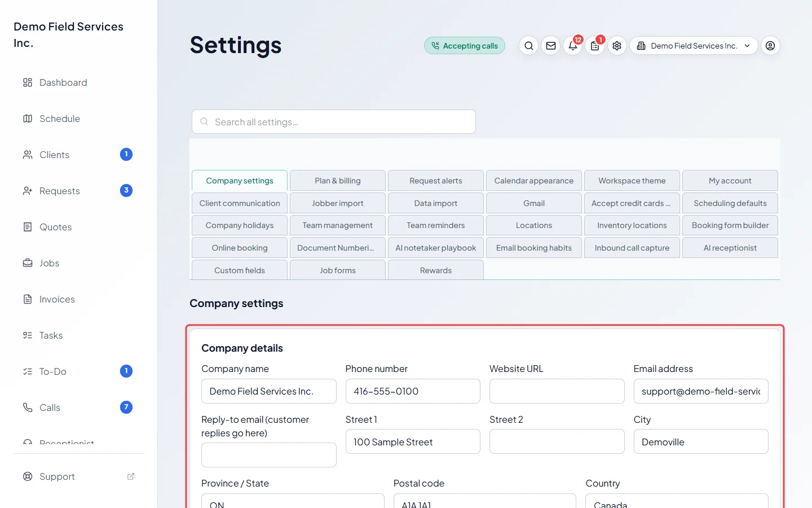Image resolution: width=812 pixels, height=508 pixels.
Task: Open external link icon beside Support
Action: pos(131,476)
